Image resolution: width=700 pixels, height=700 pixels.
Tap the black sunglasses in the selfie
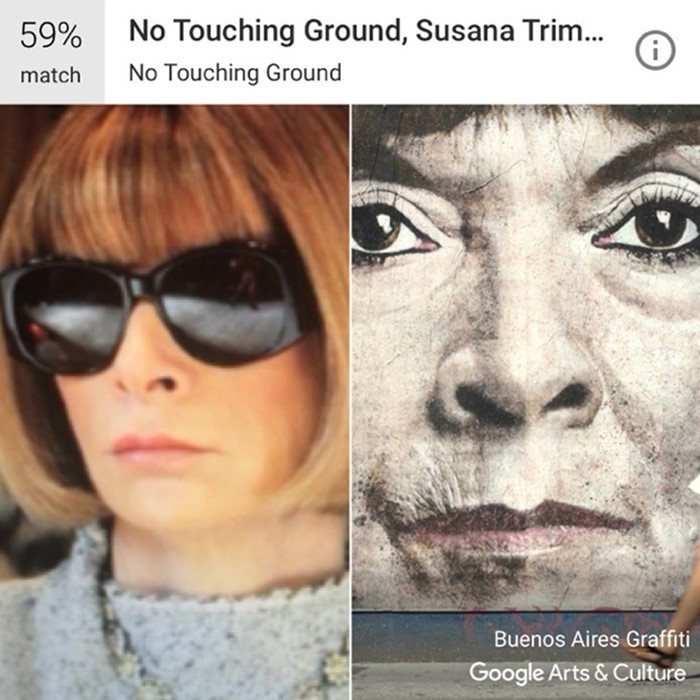(156, 308)
